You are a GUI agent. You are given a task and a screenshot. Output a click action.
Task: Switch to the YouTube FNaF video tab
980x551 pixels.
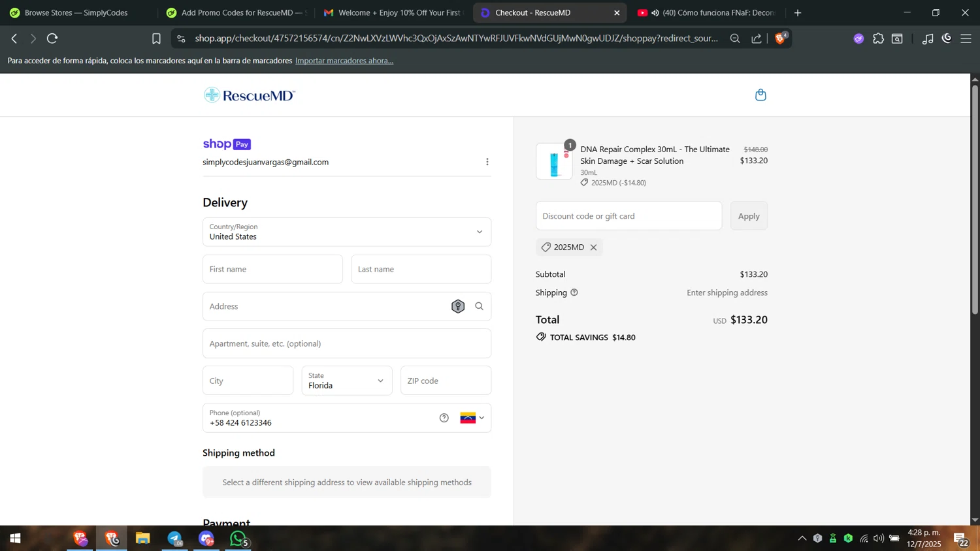click(x=707, y=12)
